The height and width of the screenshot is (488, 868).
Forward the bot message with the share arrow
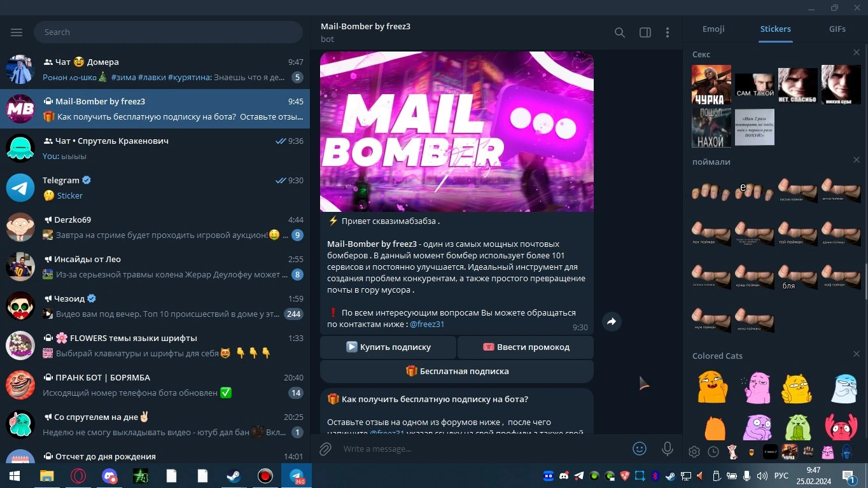point(612,322)
